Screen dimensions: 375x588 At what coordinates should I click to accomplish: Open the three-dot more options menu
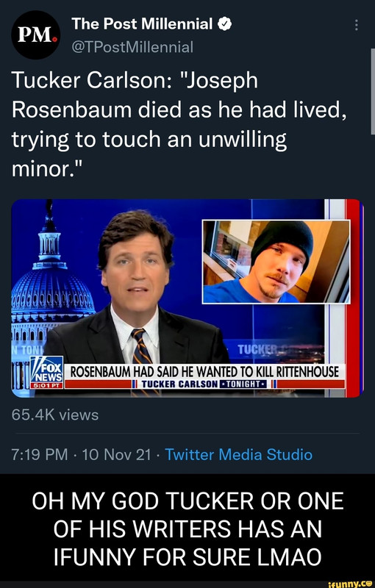coord(356,25)
